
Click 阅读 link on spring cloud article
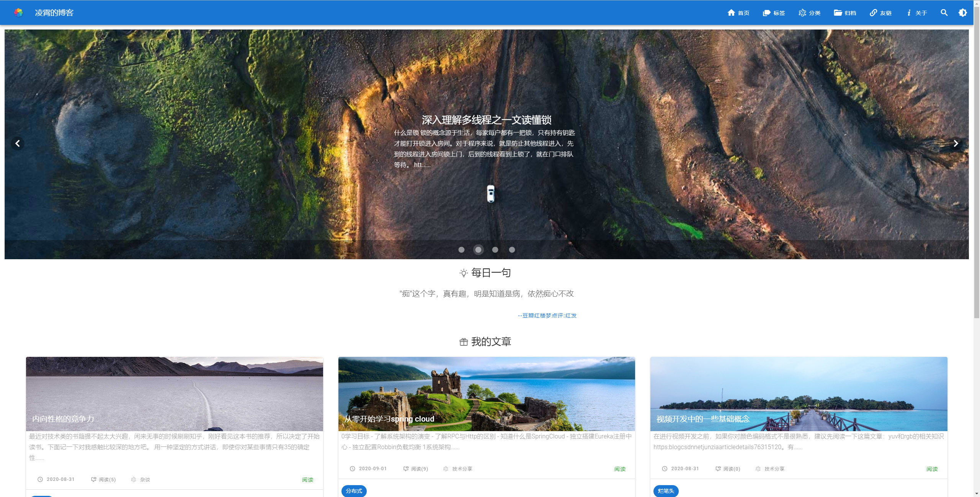(x=620, y=469)
